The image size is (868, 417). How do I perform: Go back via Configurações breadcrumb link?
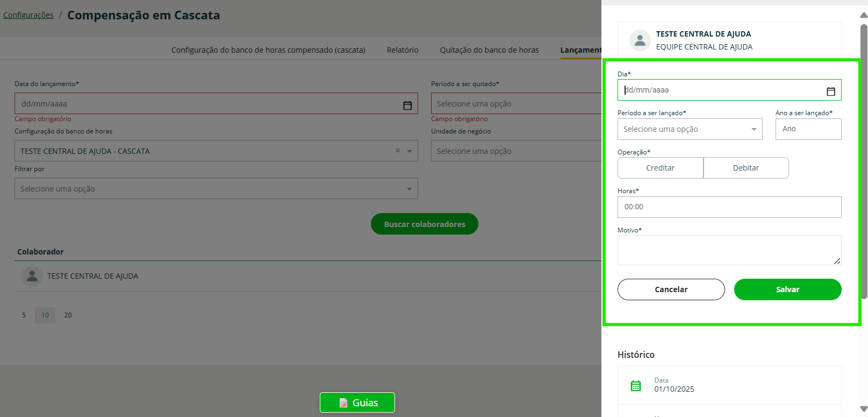click(x=28, y=15)
